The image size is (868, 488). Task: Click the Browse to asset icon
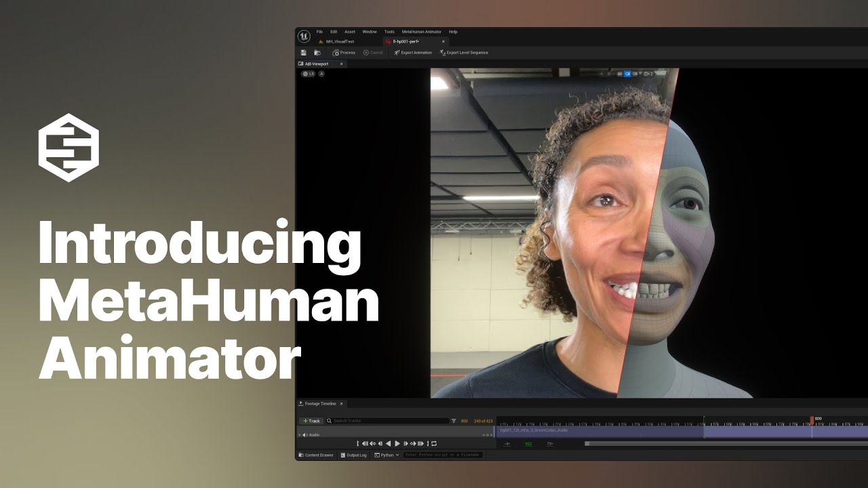317,52
